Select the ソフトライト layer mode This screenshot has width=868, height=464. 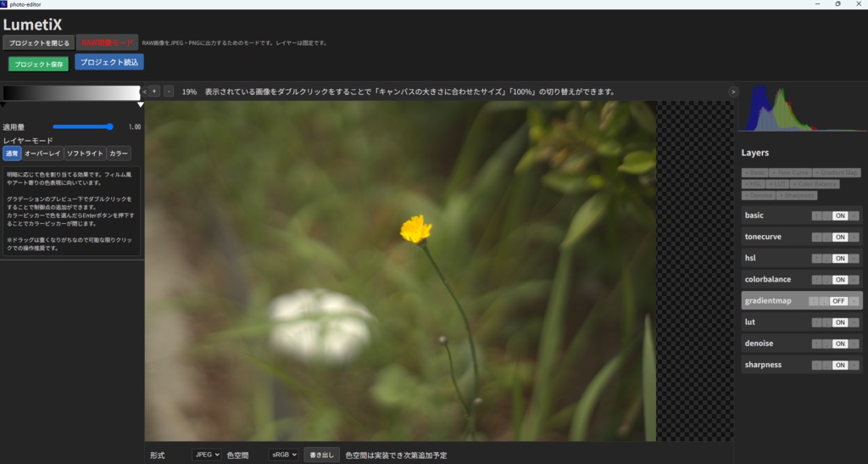[x=85, y=154]
